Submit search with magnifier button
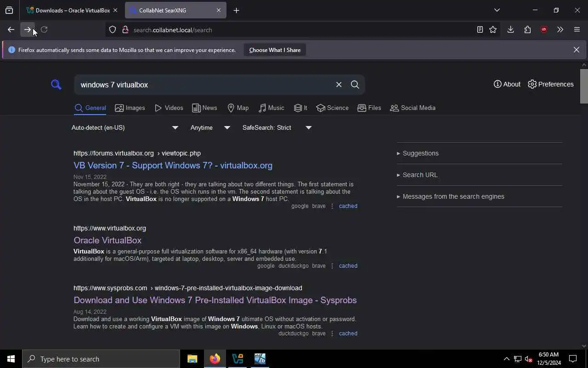This screenshot has height=368, width=588. [x=355, y=85]
